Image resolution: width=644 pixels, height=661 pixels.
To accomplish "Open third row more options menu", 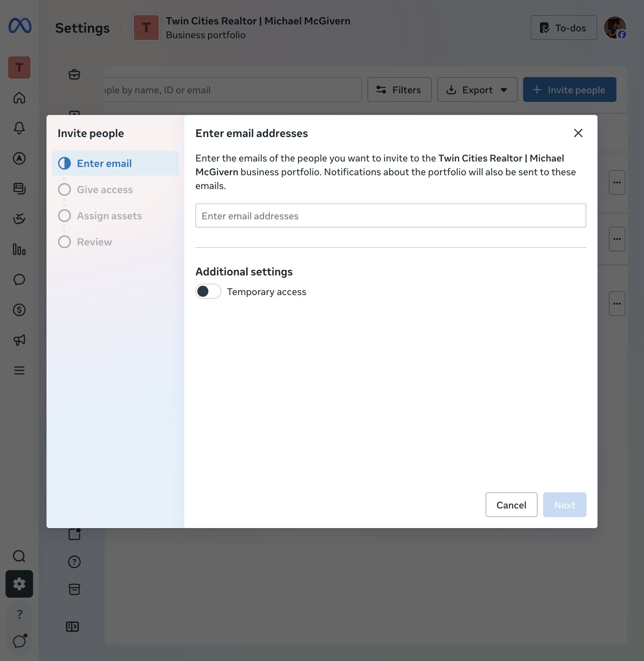I will click(x=617, y=304).
